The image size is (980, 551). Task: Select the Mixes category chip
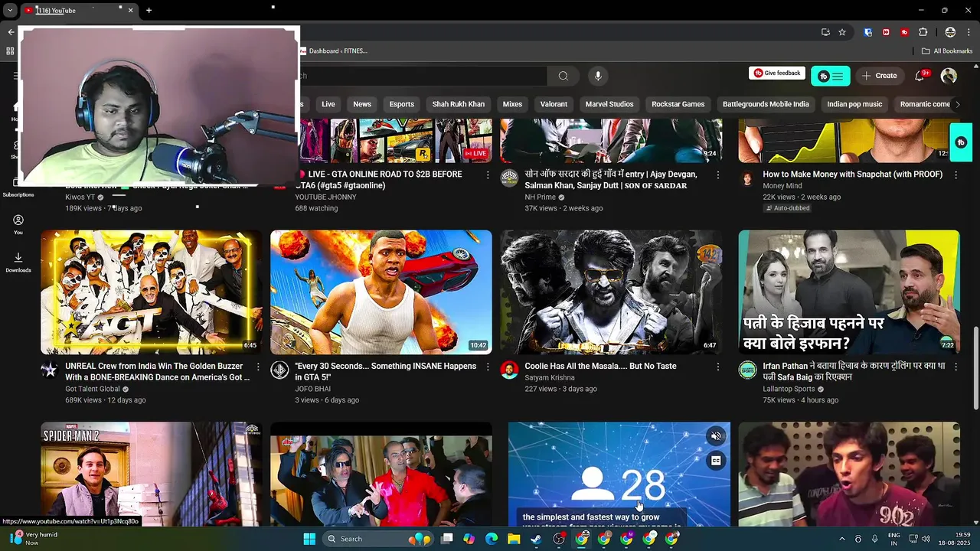pyautogui.click(x=512, y=104)
